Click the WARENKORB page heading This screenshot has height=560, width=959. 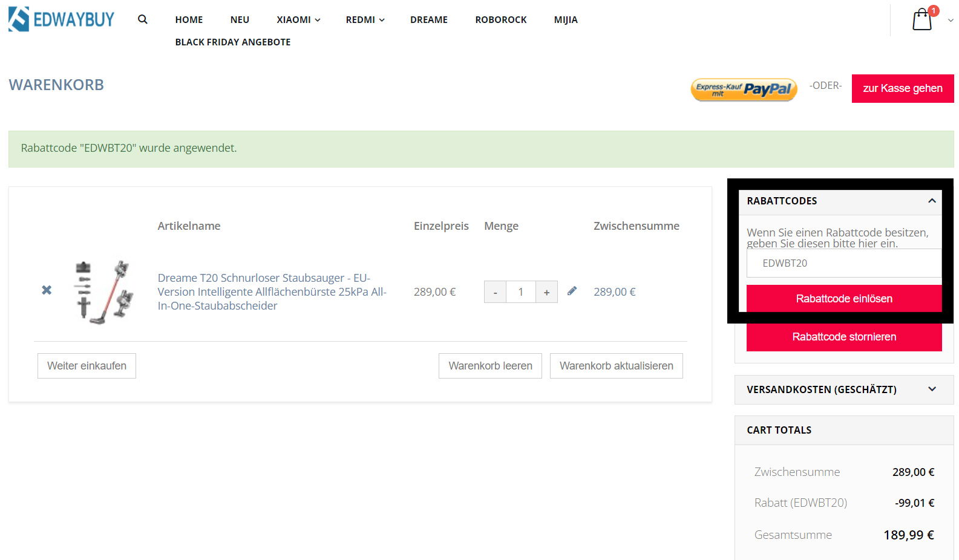point(56,85)
